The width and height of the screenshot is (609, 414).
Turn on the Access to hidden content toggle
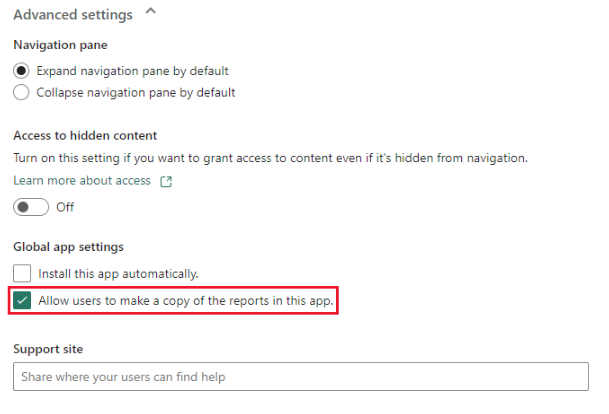[x=31, y=207]
